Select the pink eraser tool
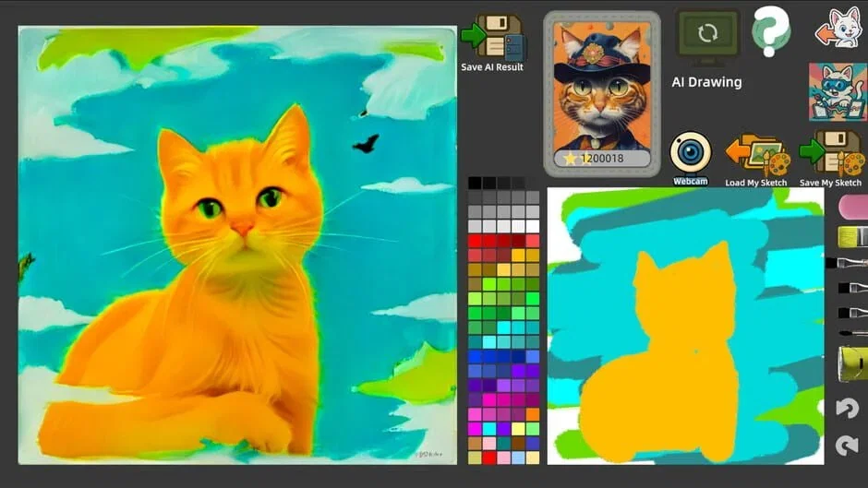Viewport: 868px width, 488px height. (x=852, y=207)
